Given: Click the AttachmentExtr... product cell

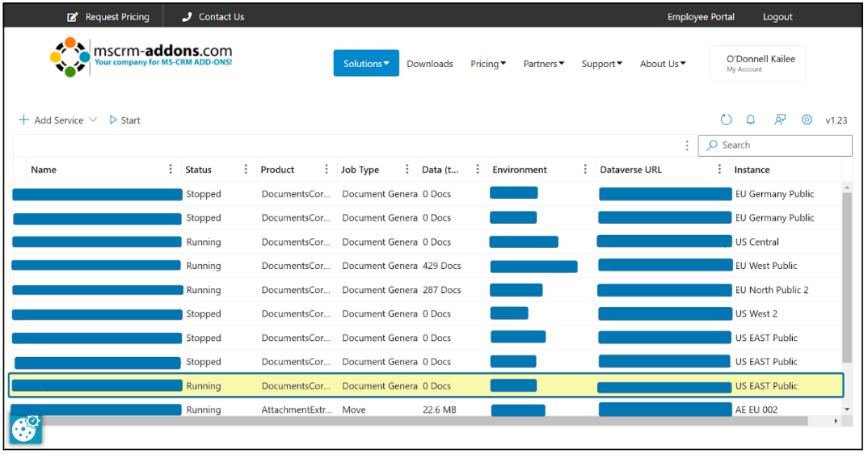Looking at the screenshot, I should click(x=297, y=410).
